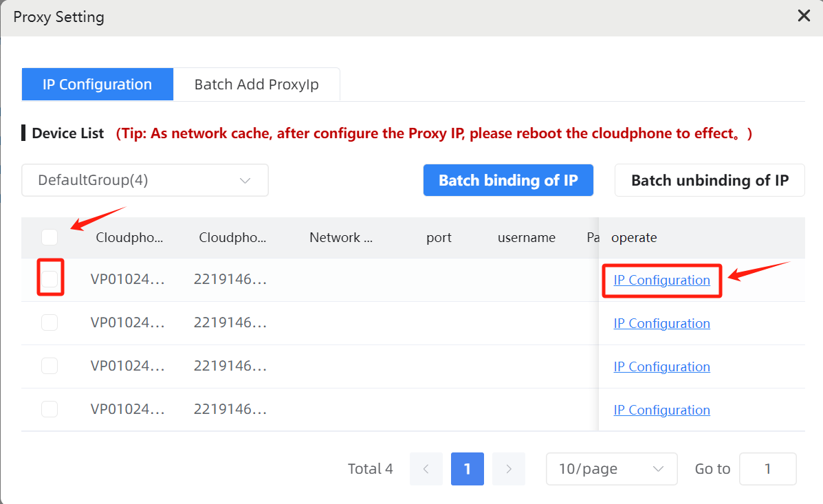Open the 10/page size dropdown
Screen dimensions: 823x504
611,469
